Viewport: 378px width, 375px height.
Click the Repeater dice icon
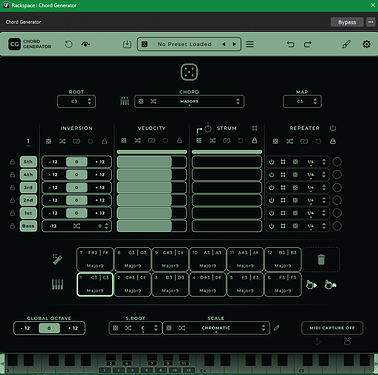pyautogui.click(x=275, y=141)
